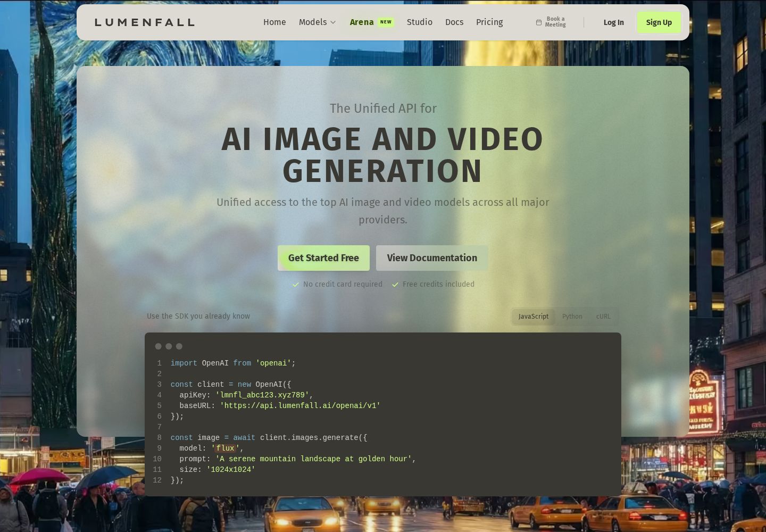The image size is (766, 532).
Task: Go to the Studio page
Action: pyautogui.click(x=420, y=22)
